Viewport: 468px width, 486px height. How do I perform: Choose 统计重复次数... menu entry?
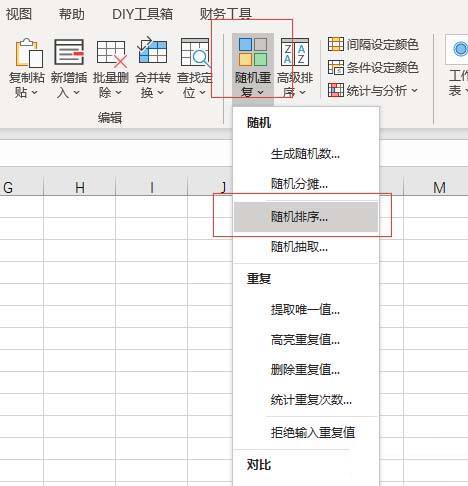[306, 400]
